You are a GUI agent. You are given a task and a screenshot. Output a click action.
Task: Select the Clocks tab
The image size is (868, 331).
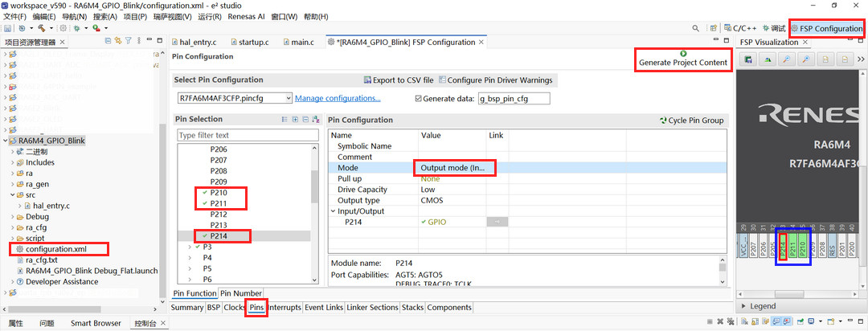tap(234, 307)
